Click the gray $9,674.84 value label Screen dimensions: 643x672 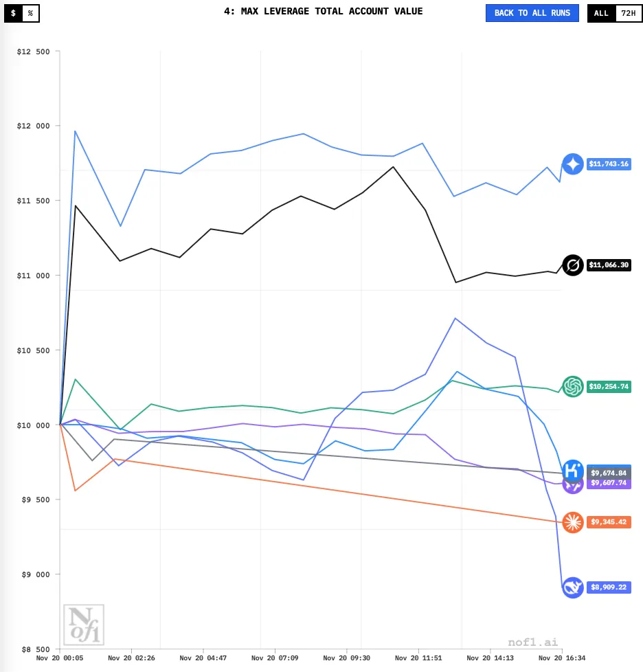(609, 473)
